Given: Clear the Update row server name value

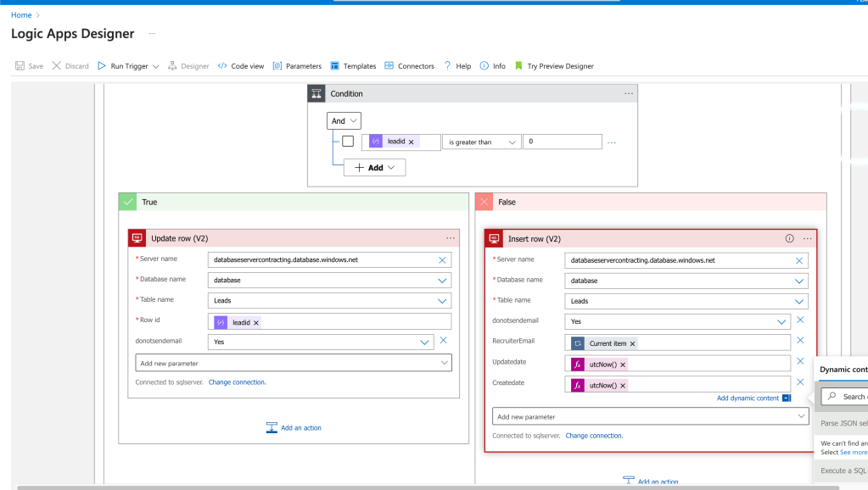Looking at the screenshot, I should click(442, 260).
